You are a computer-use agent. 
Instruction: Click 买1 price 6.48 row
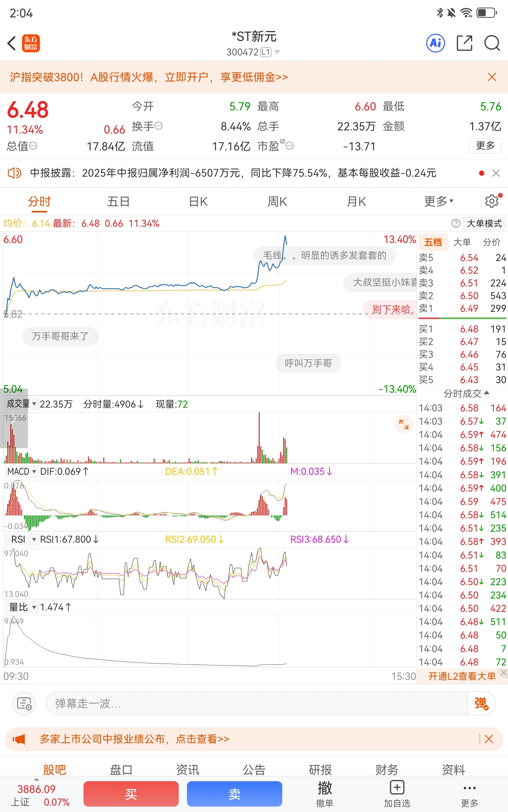[x=462, y=329]
